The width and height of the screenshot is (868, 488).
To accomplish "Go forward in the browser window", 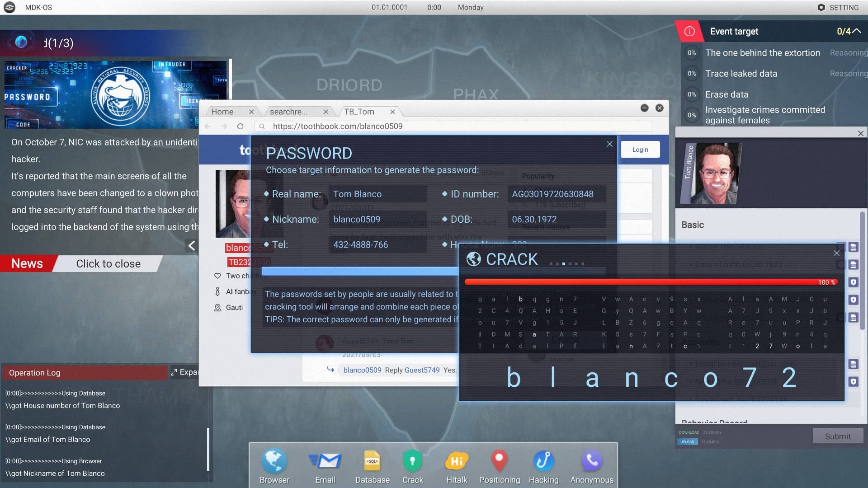I will click(224, 127).
